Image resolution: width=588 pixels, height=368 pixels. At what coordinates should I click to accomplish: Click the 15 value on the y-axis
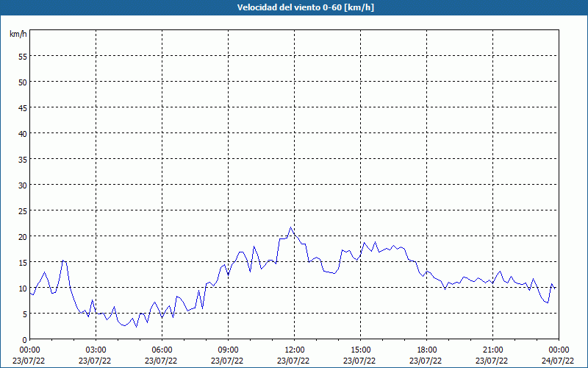point(23,263)
